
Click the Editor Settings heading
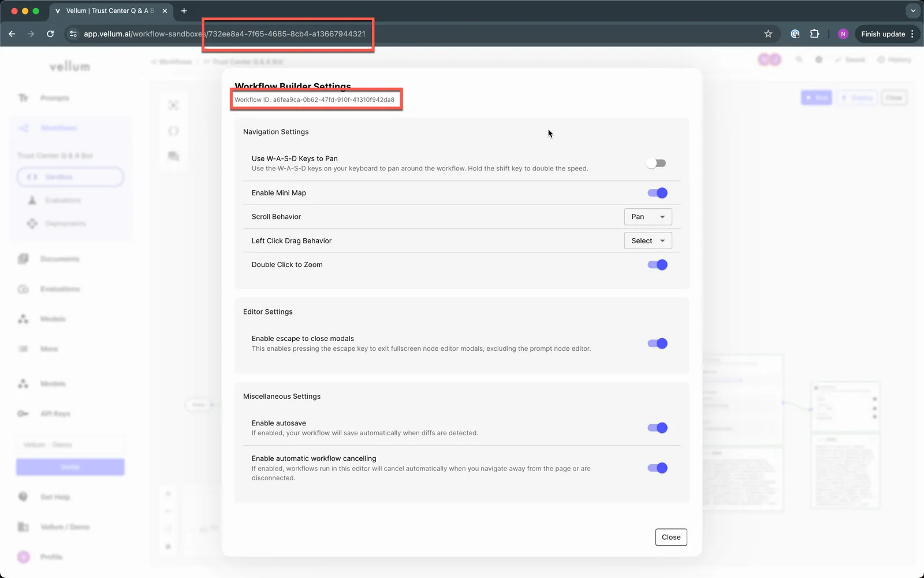coord(268,312)
